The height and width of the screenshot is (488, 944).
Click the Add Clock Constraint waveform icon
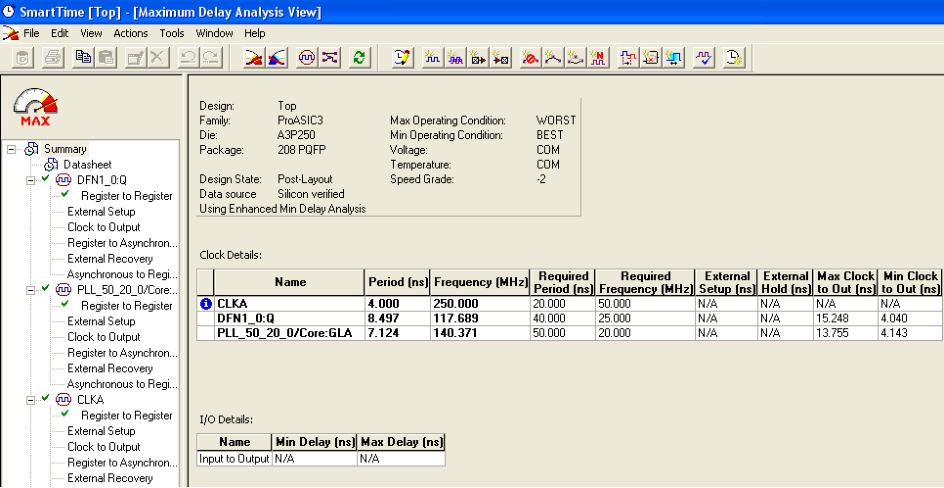(x=432, y=58)
